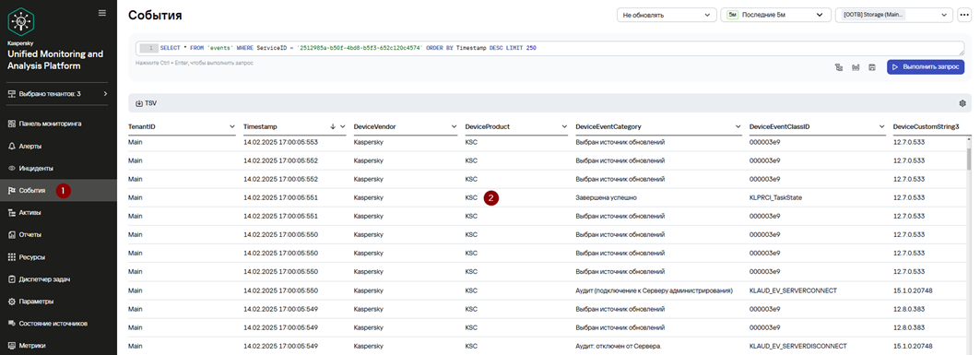The image size is (980, 355).
Task: Open Параметры via its gear icon
Action: (x=11, y=302)
